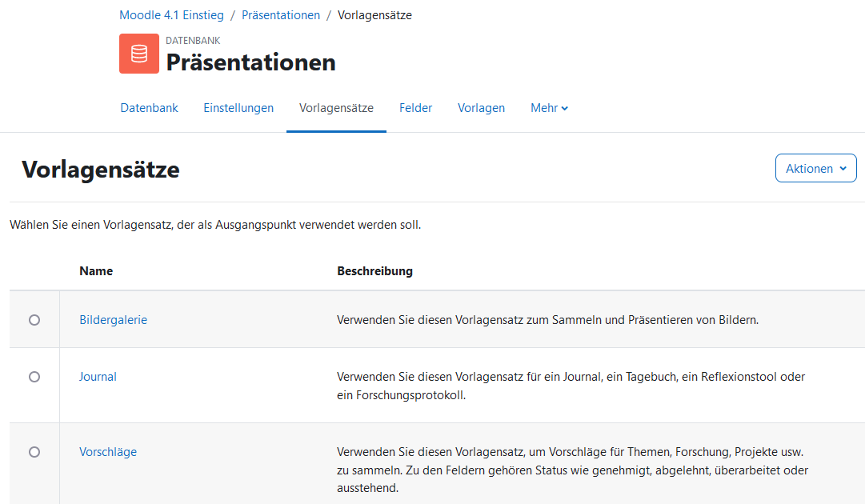The image size is (865, 504).
Task: Click the Beschreibung column header
Action: tap(374, 271)
